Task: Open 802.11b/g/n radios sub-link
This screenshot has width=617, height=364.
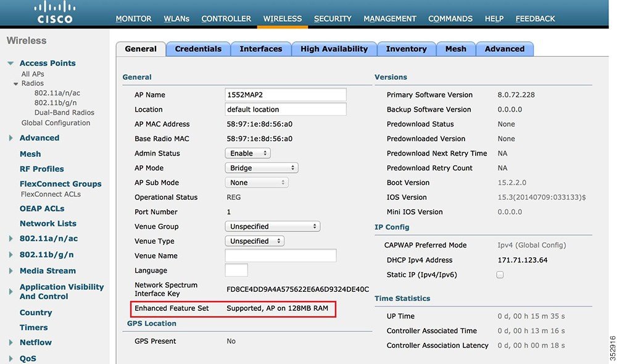Action: coord(56,102)
